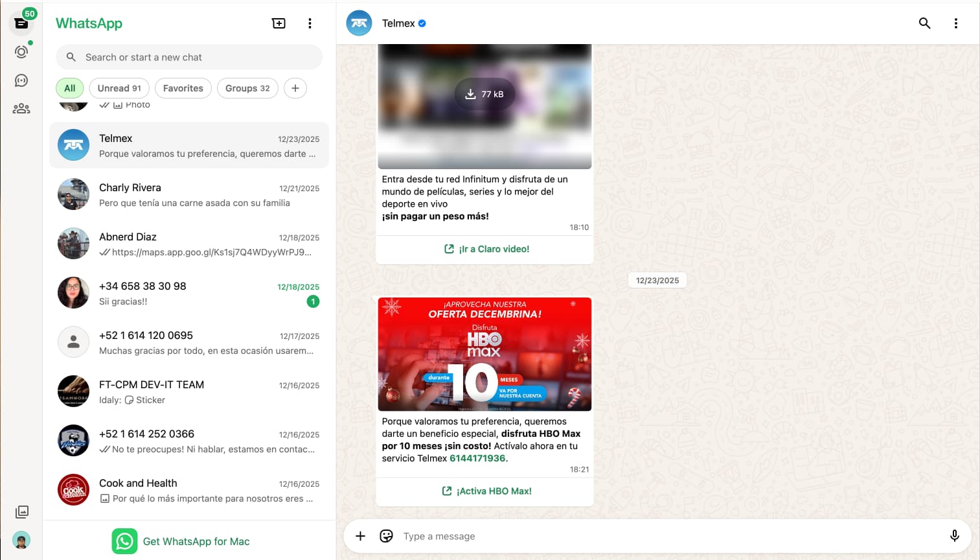Open the Channels icon in sidebar
Screen dimensions: 980x560
point(21,80)
